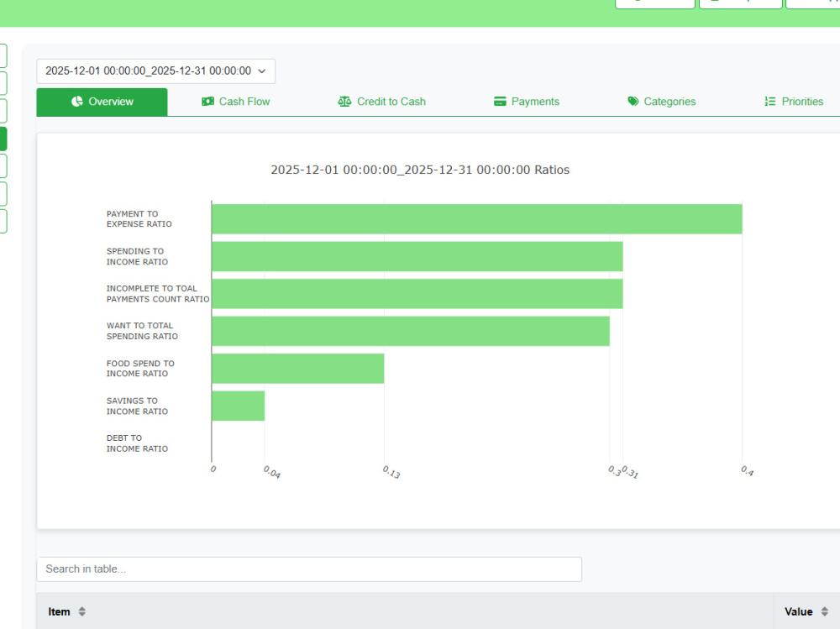840x629 pixels.
Task: Click the Payment to Expense Ratio label
Action: (139, 218)
